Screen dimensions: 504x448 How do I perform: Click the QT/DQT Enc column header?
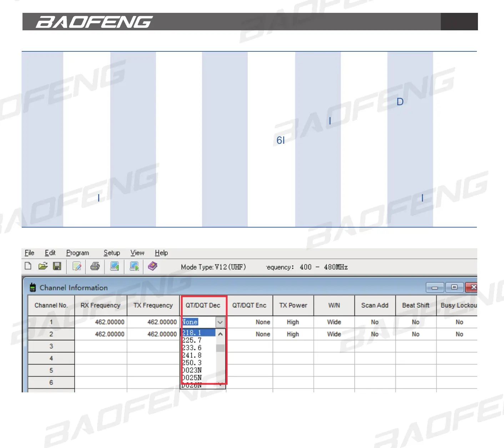tap(250, 305)
